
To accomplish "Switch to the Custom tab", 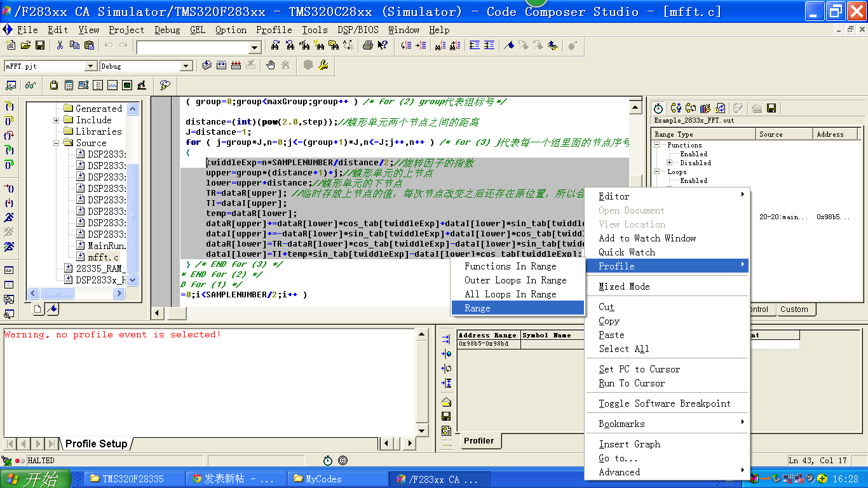I will [x=794, y=309].
